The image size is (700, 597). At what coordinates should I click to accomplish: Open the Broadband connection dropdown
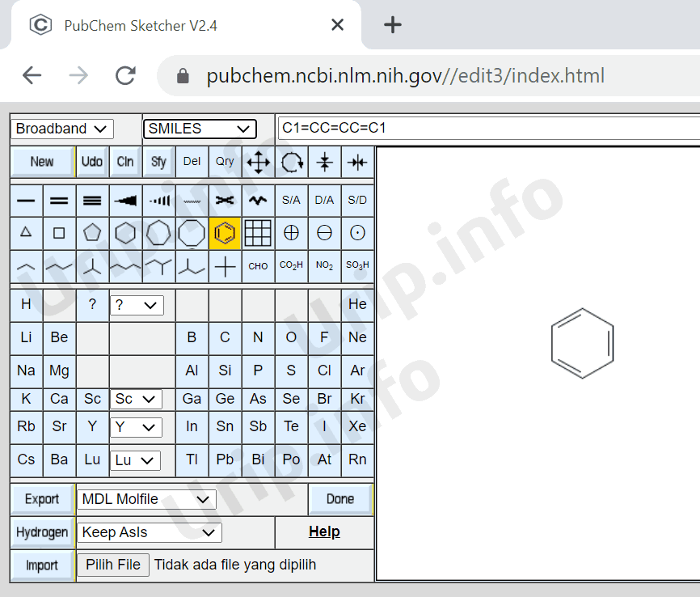tap(61, 129)
